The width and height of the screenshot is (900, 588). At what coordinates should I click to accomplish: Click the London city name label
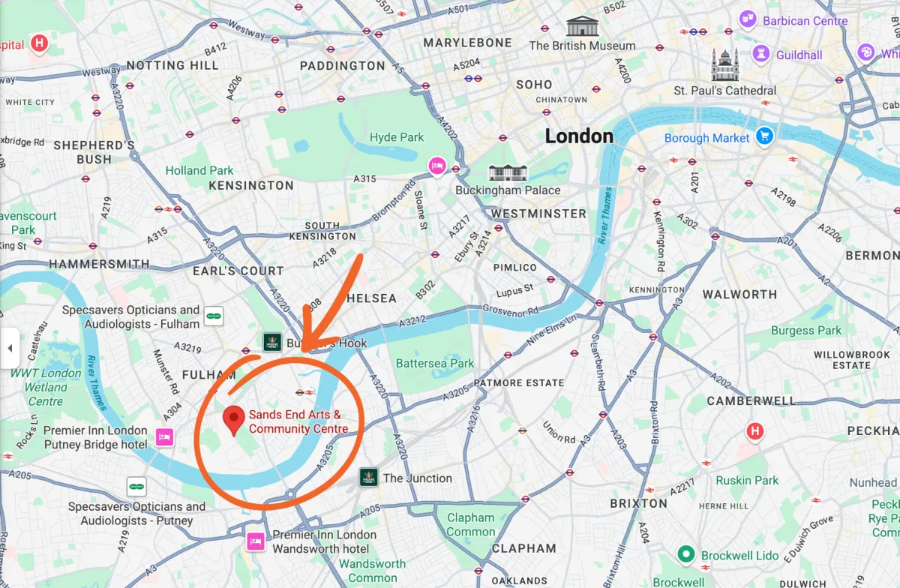coord(579,136)
